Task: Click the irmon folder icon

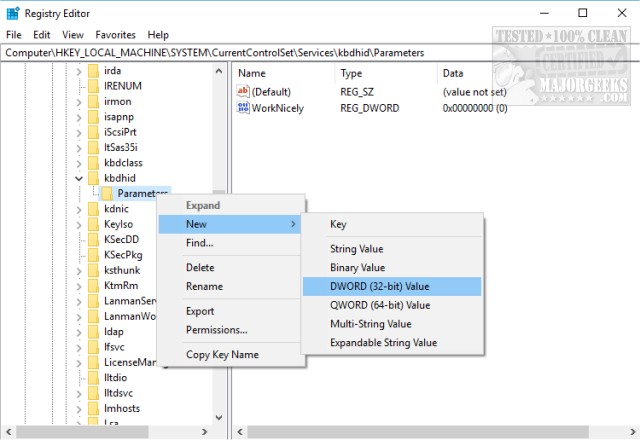Action: point(93,101)
